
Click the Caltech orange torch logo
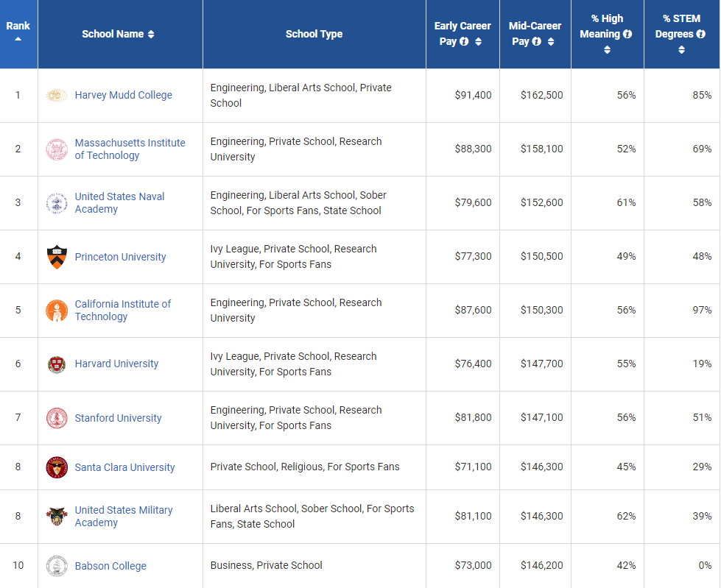tap(57, 311)
